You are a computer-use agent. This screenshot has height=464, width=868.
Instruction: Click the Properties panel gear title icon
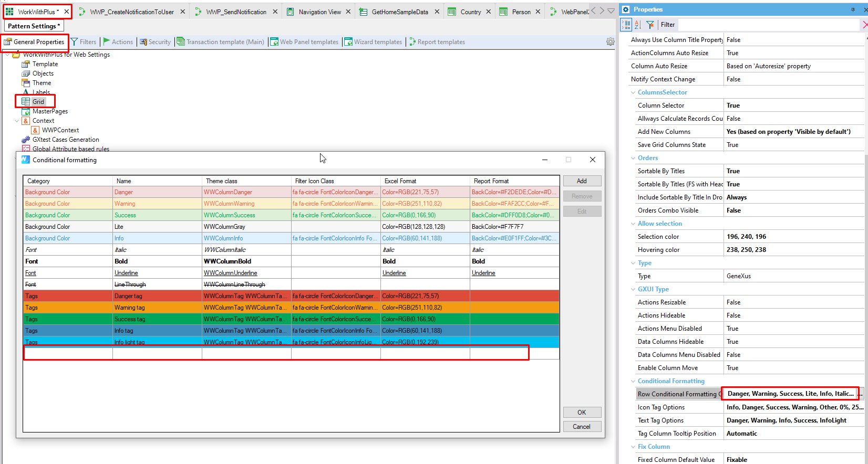pyautogui.click(x=626, y=9)
